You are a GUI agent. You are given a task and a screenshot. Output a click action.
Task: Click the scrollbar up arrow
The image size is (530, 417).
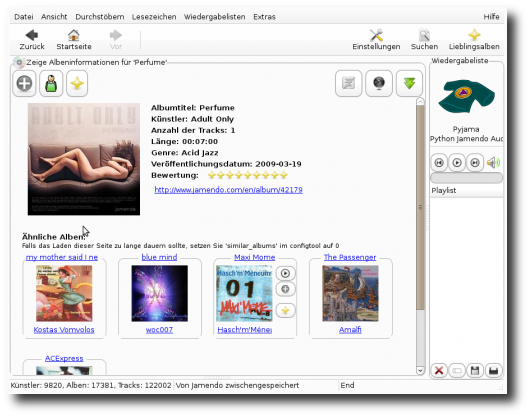coord(420,101)
